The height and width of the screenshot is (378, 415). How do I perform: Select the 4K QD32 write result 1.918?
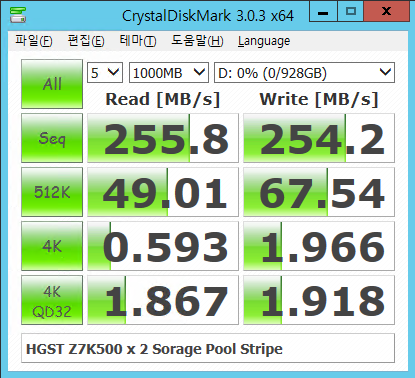click(x=319, y=300)
